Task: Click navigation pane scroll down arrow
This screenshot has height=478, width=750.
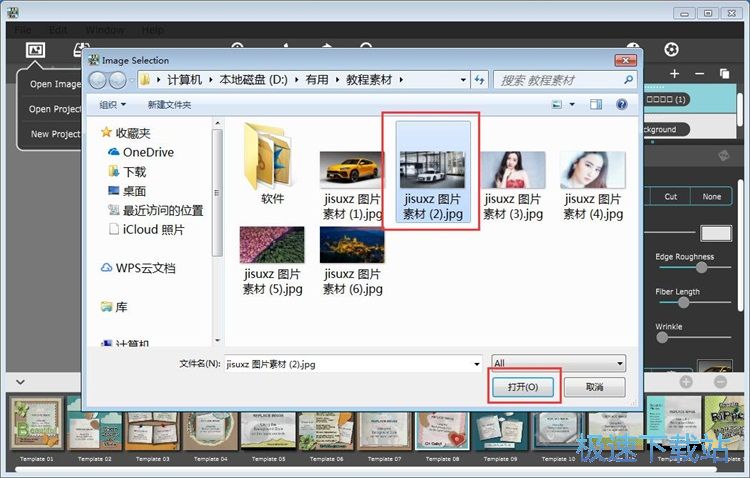Action: tap(218, 341)
